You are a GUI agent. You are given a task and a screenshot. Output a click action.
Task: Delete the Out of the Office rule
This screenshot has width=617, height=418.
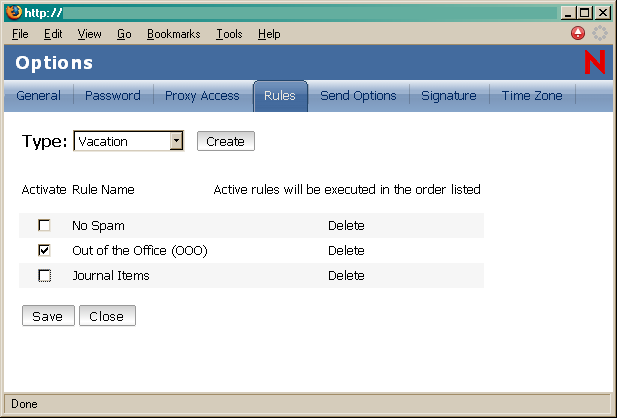click(x=346, y=250)
